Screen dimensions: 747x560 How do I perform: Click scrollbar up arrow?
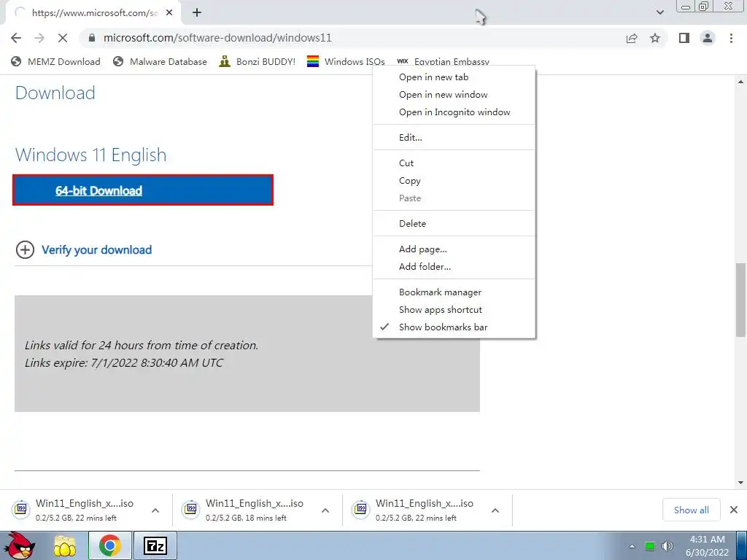pyautogui.click(x=741, y=82)
